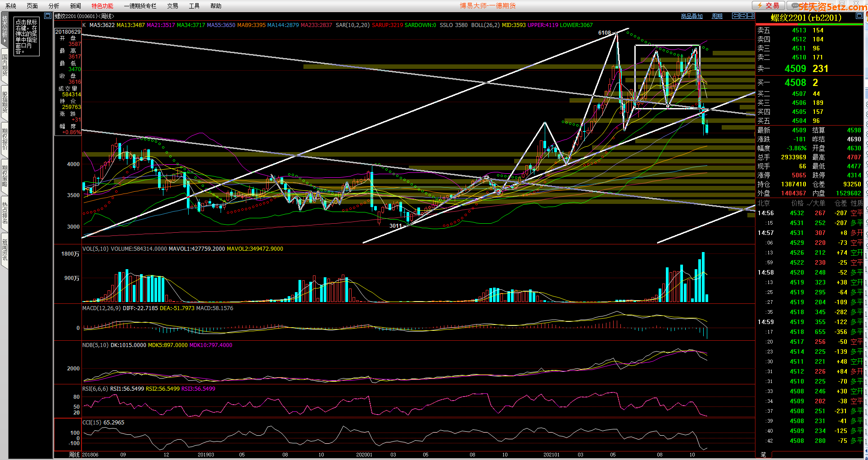Open the 新闻 menu

click(76, 6)
